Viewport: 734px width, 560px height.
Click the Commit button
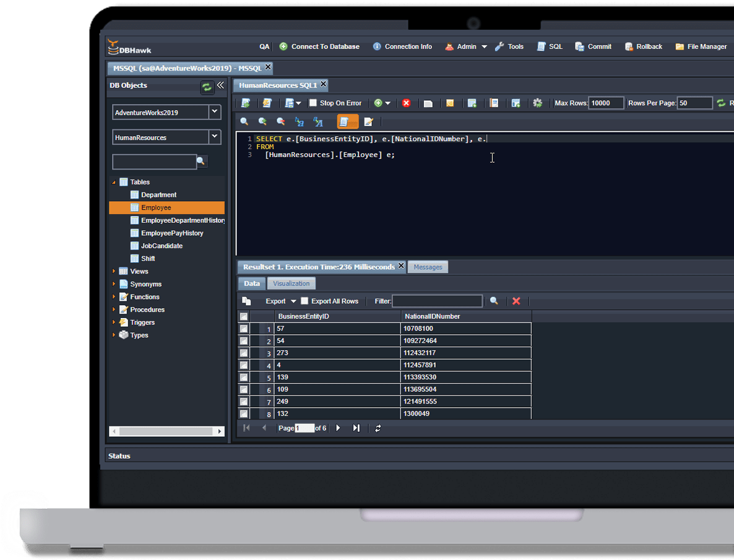593,47
